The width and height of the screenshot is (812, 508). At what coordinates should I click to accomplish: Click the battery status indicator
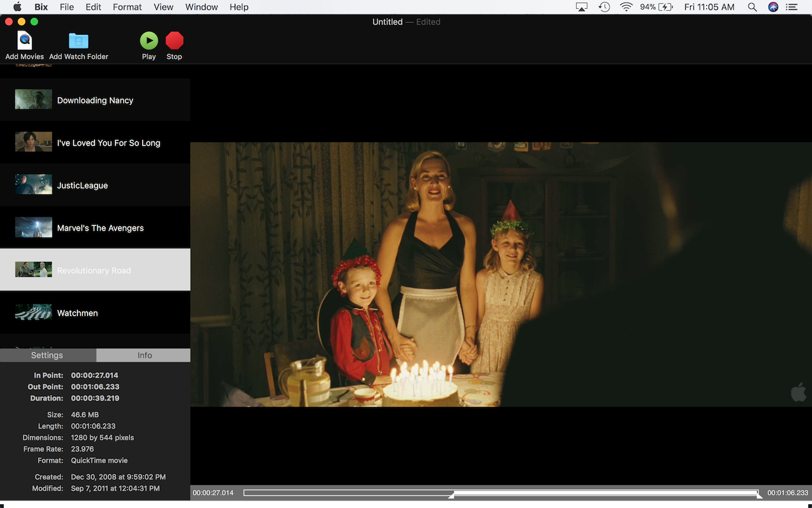[x=656, y=7]
